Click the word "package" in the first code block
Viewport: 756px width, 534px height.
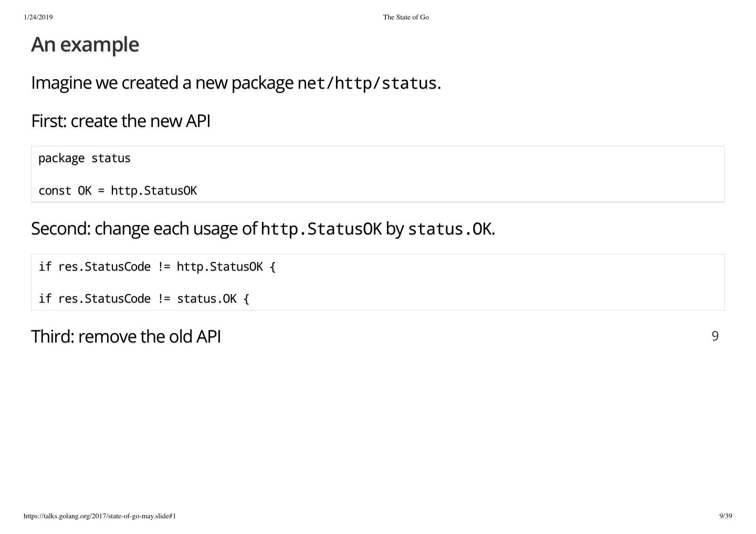click(61, 158)
